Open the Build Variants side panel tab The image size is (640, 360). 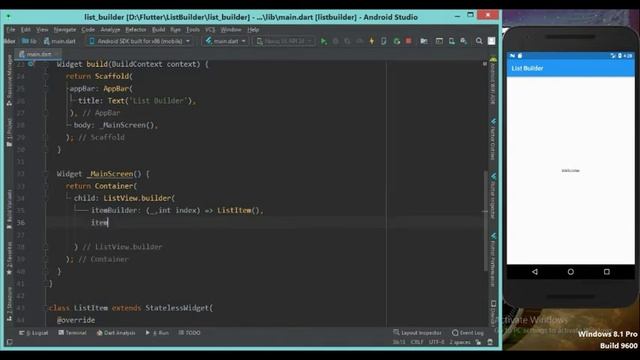click(x=9, y=209)
